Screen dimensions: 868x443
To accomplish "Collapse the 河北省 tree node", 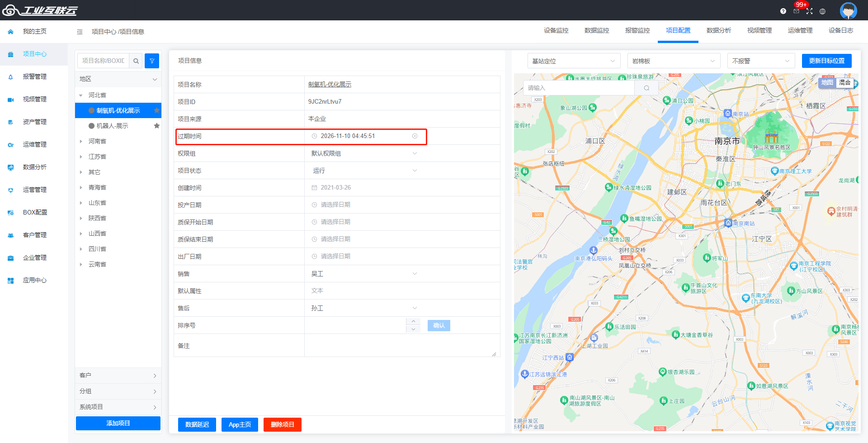I will click(x=81, y=95).
